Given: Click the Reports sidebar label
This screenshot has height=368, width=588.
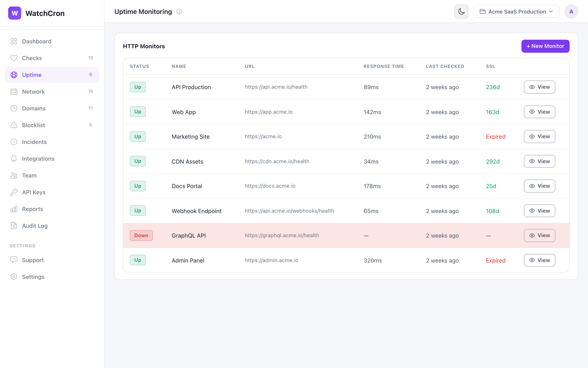Looking at the screenshot, I should pyautogui.click(x=32, y=209).
